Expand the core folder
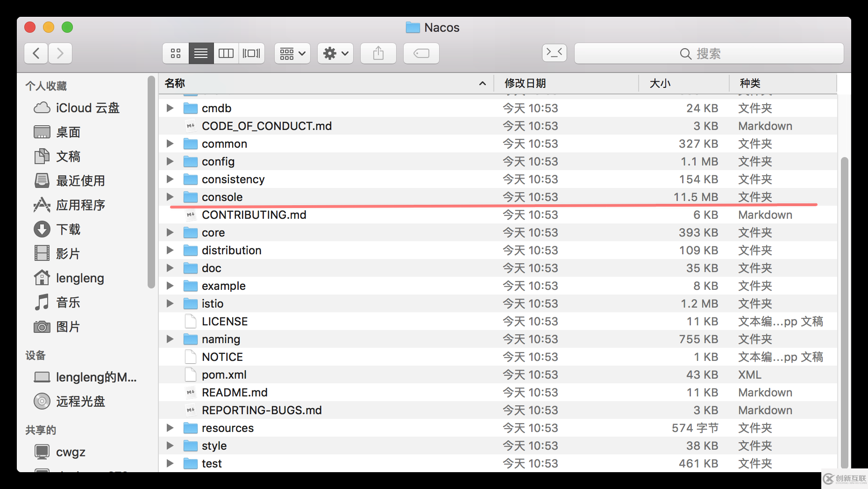The height and width of the screenshot is (489, 868). point(170,232)
